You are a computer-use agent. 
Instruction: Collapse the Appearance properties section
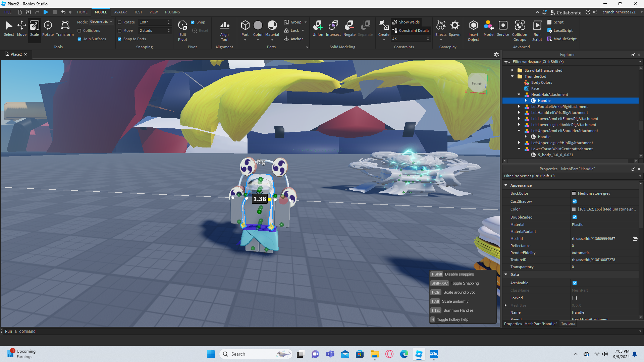pyautogui.click(x=506, y=185)
